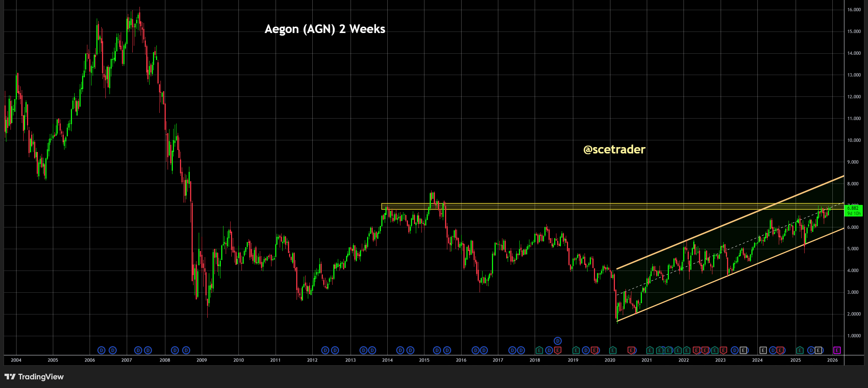The width and height of the screenshot is (868, 388).
Task: Select the 3.000 price axis label
Action: [853, 292]
